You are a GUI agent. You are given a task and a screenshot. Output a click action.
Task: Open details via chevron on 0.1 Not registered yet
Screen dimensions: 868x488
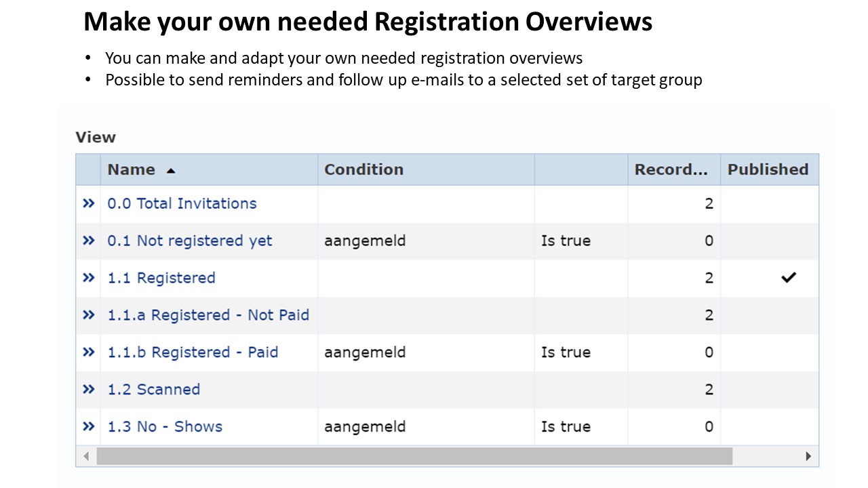tap(89, 240)
